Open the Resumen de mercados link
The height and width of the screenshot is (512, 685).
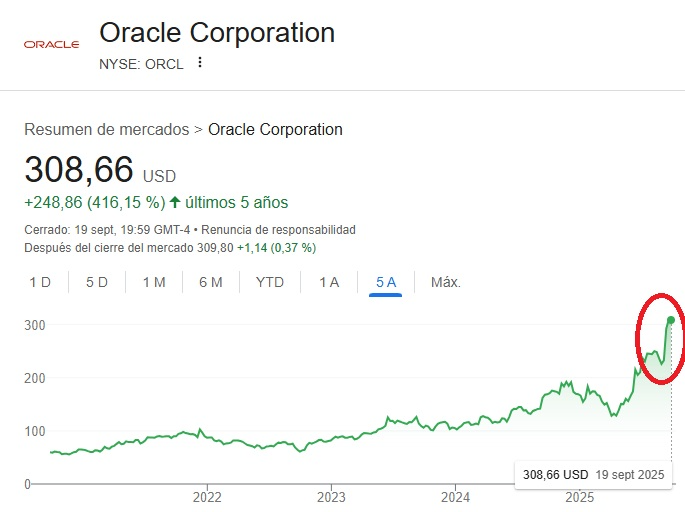click(x=106, y=129)
